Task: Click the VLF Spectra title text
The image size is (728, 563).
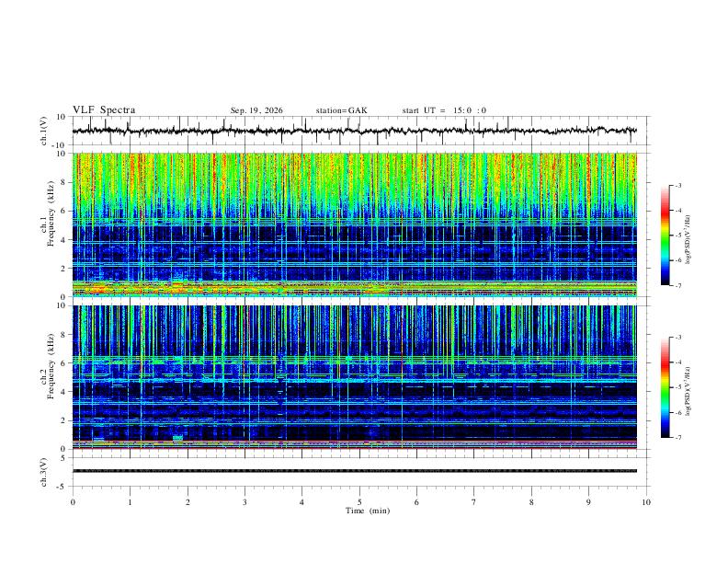Action: pos(104,110)
